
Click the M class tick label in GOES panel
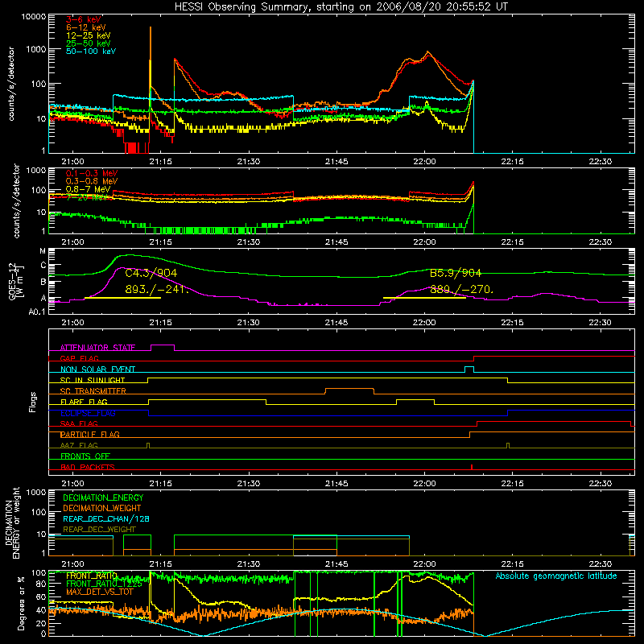[43, 251]
